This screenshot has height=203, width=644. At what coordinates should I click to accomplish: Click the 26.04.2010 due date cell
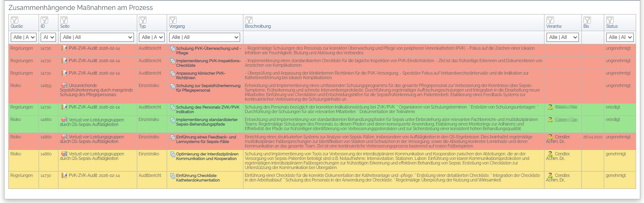coord(592,137)
